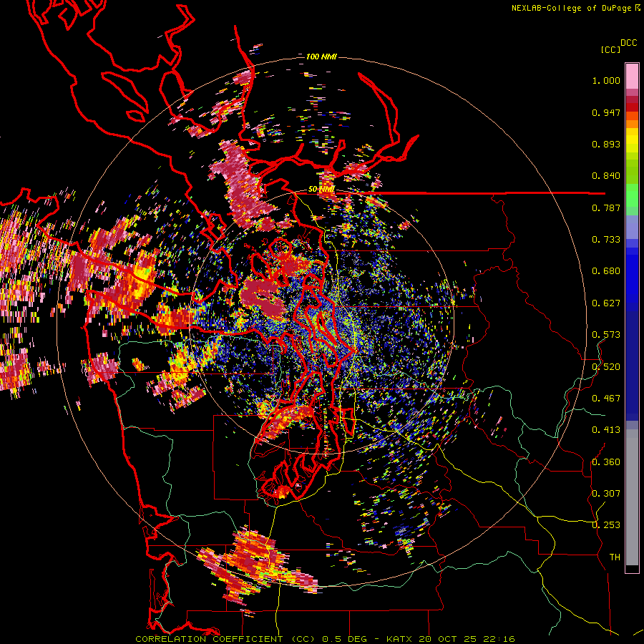644x644 pixels.
Task: Click the DCC label above the color bar
Action: [628, 43]
